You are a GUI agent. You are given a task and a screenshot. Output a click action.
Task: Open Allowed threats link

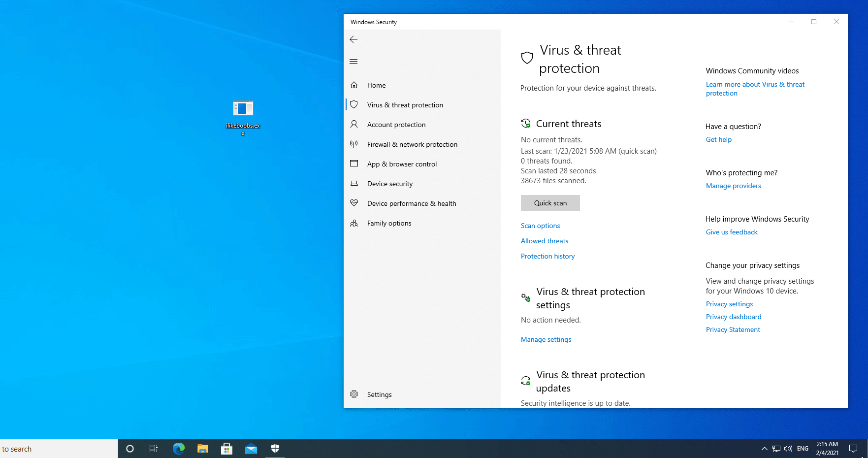(545, 241)
